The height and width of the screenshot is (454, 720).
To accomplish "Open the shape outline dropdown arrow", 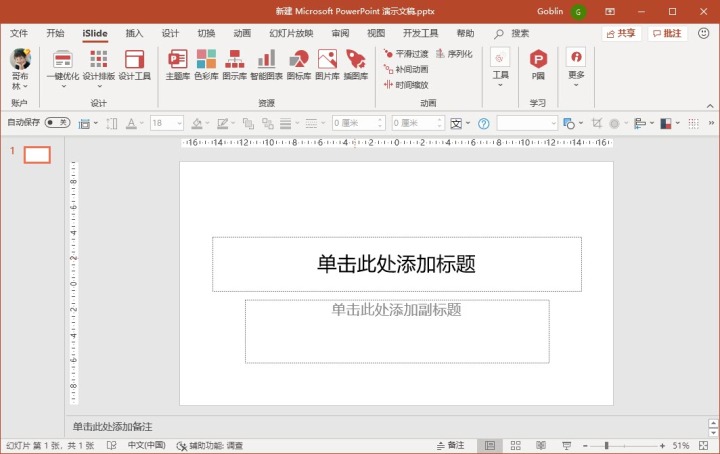I will (x=233, y=123).
